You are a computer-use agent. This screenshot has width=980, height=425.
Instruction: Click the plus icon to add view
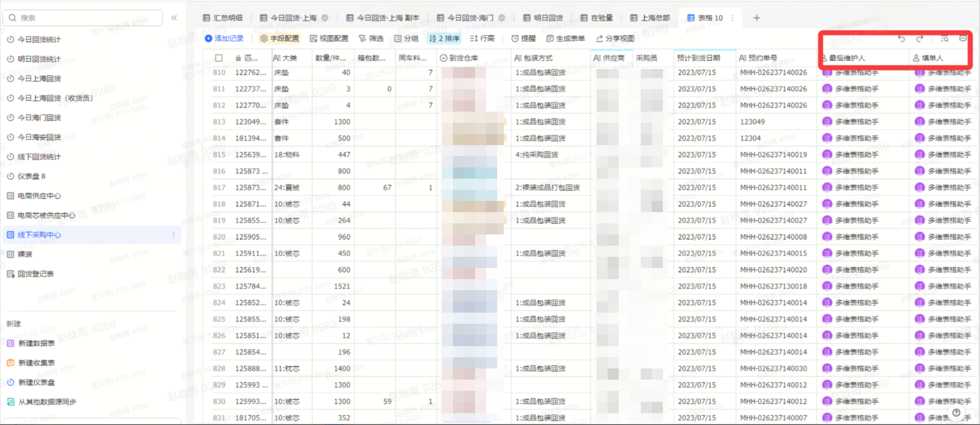pyautogui.click(x=757, y=18)
